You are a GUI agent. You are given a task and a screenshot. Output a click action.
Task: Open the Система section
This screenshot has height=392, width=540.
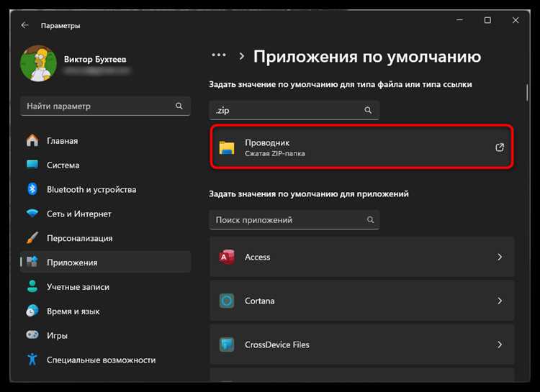point(105,165)
